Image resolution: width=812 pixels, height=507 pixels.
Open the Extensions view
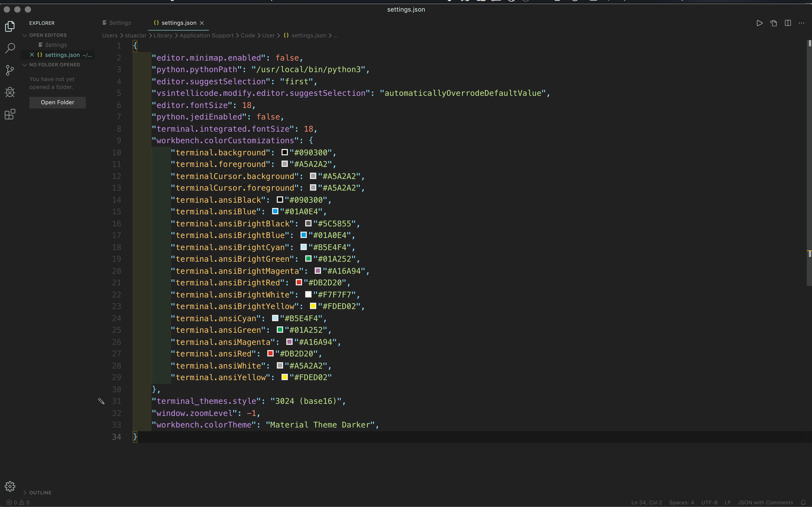click(x=10, y=114)
